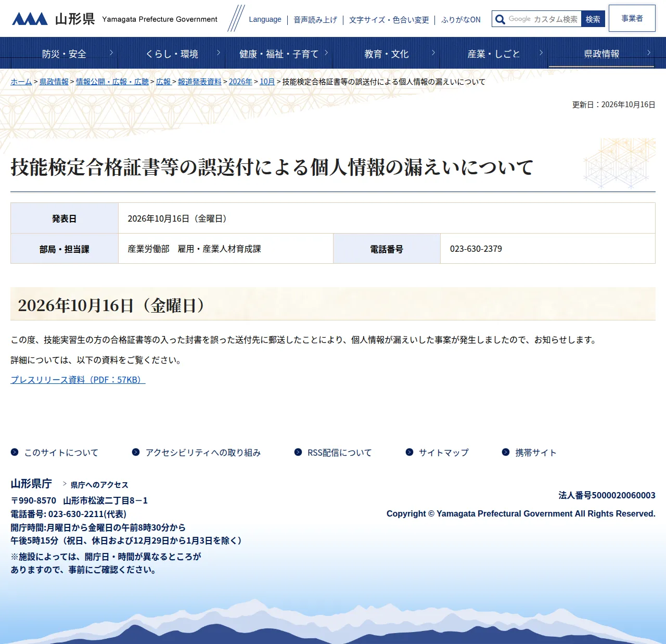This screenshot has height=644, width=666.
Task: Click the 事業者 button
Action: (632, 18)
